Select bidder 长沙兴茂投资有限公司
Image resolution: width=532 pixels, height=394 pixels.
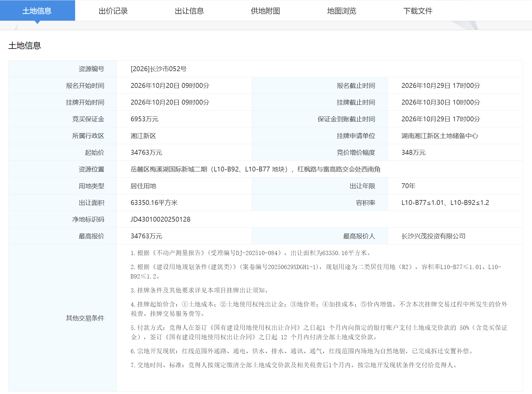click(x=433, y=236)
